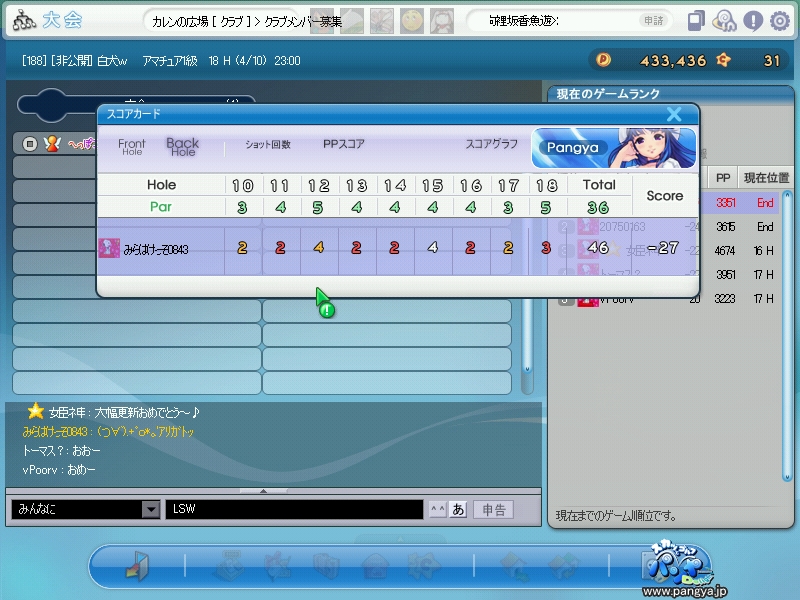The width and height of the screenshot is (800, 600).
Task: Click the round stop icon in player list
Action: 30,144
